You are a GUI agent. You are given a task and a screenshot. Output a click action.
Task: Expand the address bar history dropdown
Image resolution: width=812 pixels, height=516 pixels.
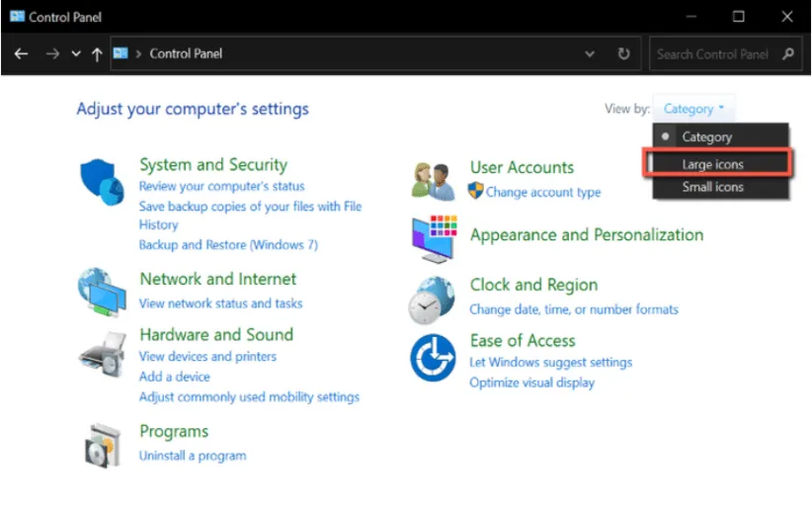click(590, 54)
